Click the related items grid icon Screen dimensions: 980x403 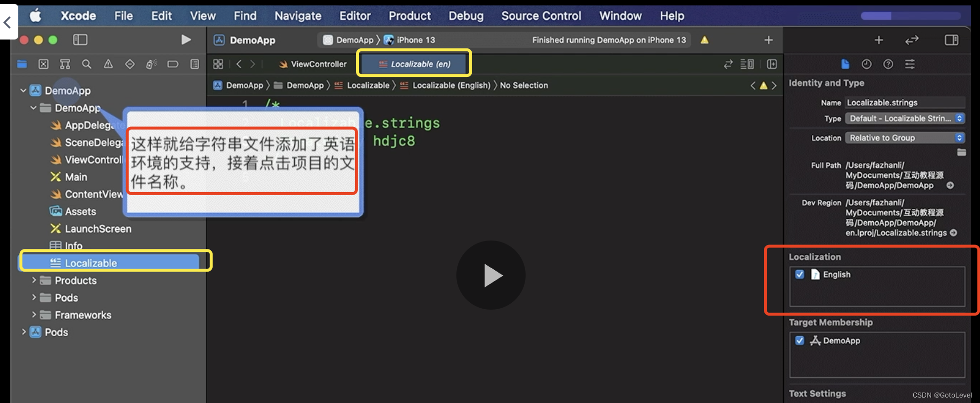218,64
